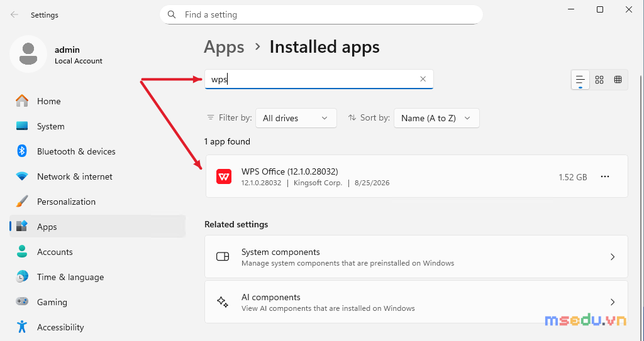Switch to list view layout
The width and height of the screenshot is (644, 341).
(x=580, y=80)
